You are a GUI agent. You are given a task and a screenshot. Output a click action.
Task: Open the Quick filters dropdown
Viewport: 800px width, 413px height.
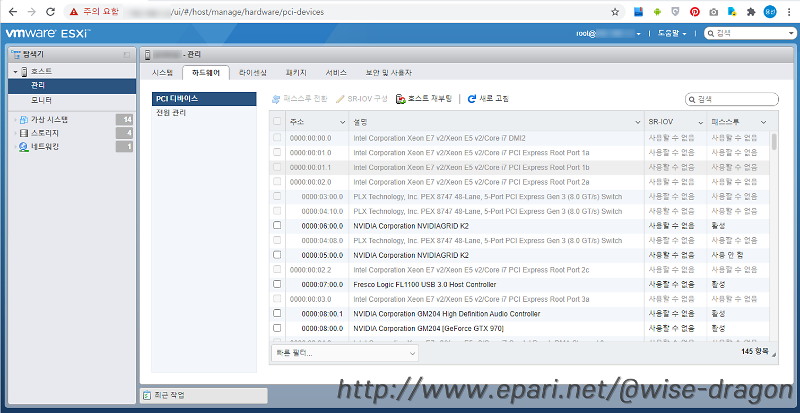[344, 353]
